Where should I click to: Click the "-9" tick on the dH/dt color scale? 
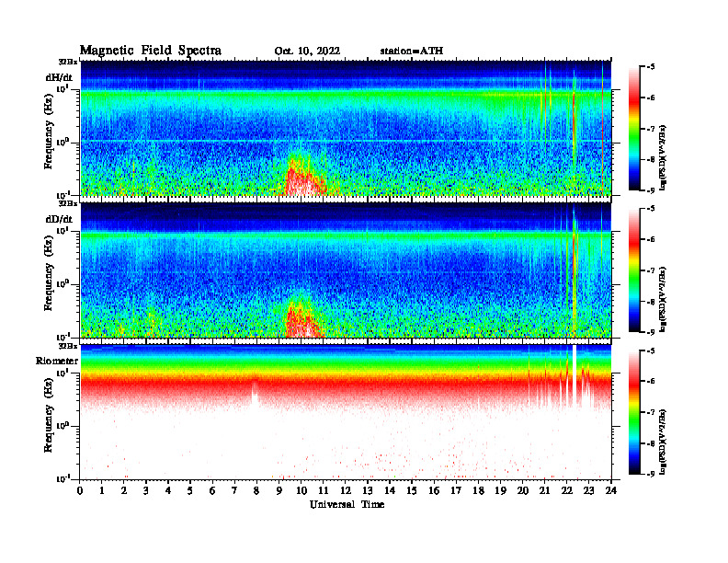[x=650, y=190]
